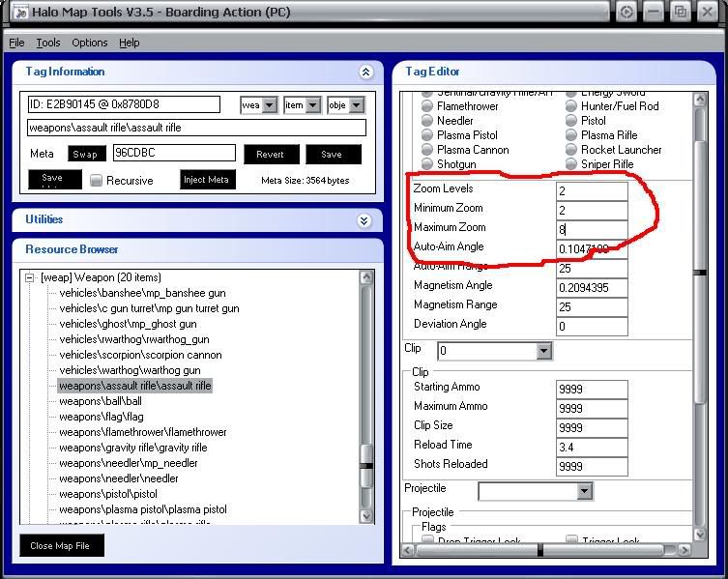The image size is (728, 579).
Task: Click Tag Editor horizontal scrollbar right arrow
Action: tap(684, 550)
